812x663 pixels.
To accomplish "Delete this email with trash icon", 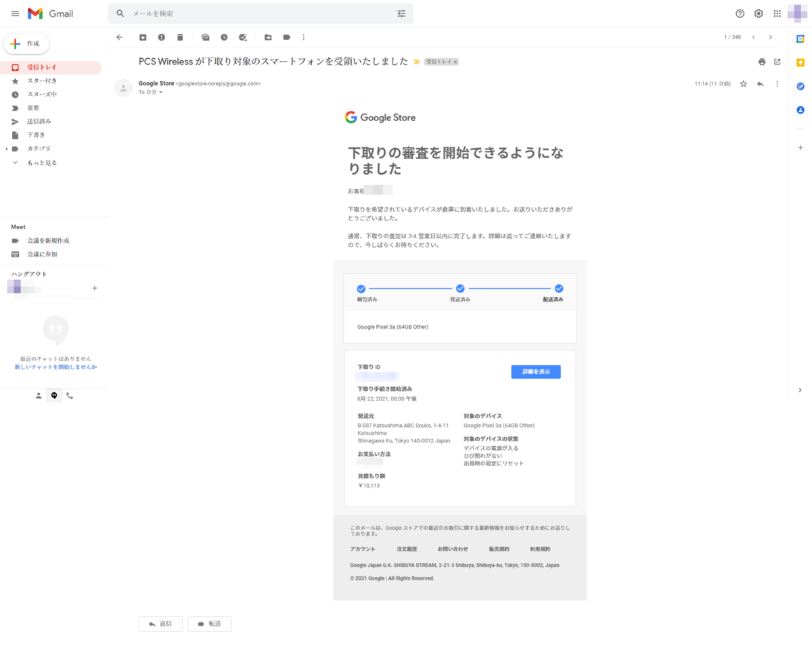I will coord(180,37).
